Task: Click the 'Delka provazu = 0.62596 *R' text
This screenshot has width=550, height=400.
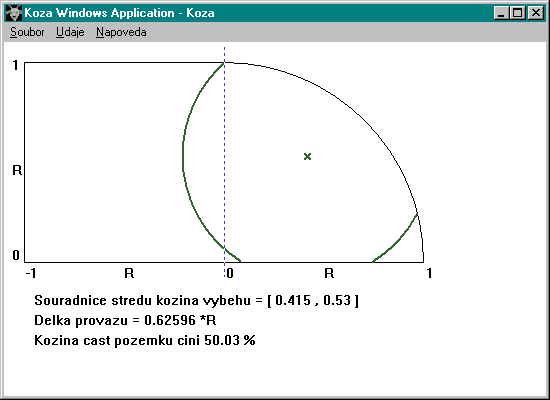Action: pyautogui.click(x=125, y=320)
